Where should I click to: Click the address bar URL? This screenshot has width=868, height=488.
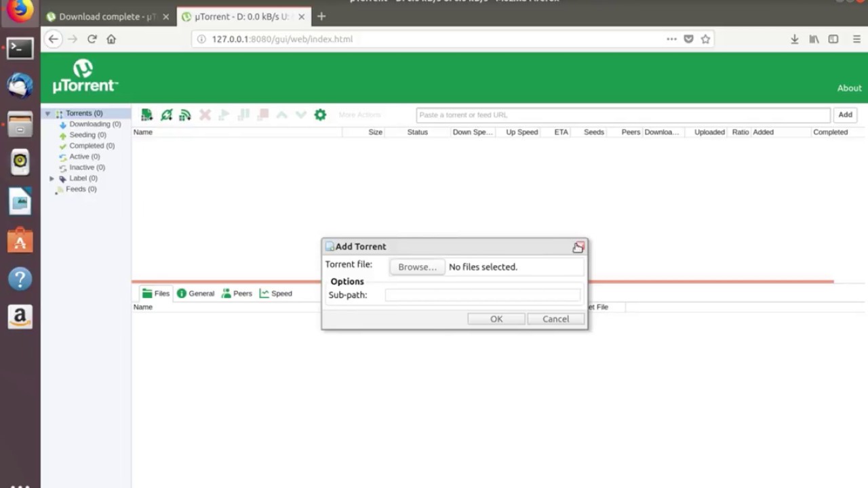point(282,39)
